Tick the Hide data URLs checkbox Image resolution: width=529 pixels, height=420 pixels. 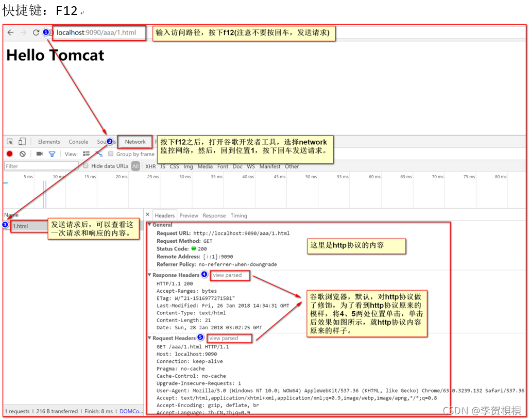86,166
